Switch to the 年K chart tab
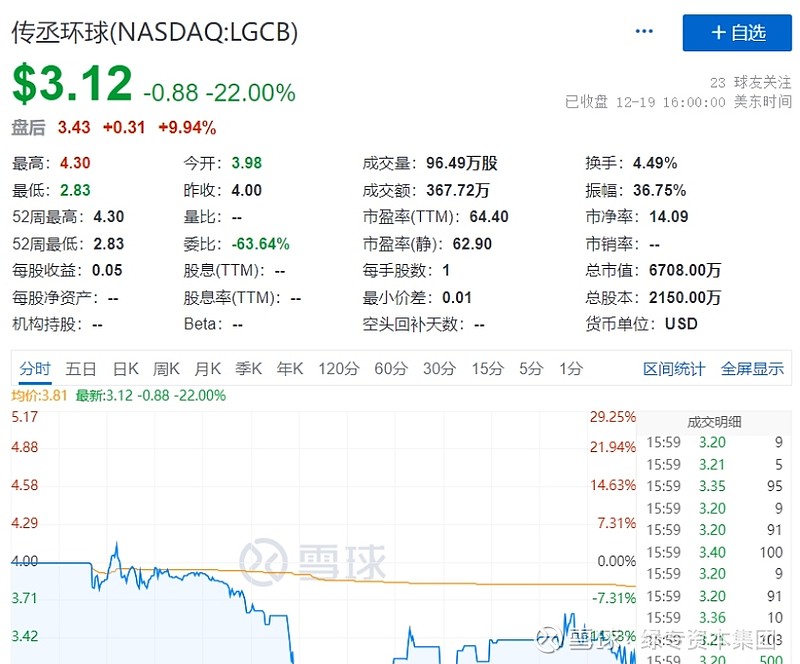Screen dimensions: 800x664 pyautogui.click(x=290, y=368)
